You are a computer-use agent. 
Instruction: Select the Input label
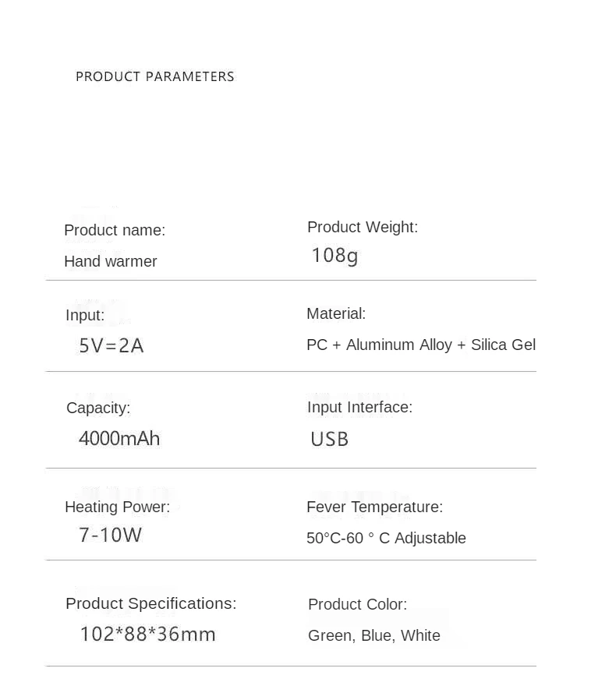pos(85,315)
